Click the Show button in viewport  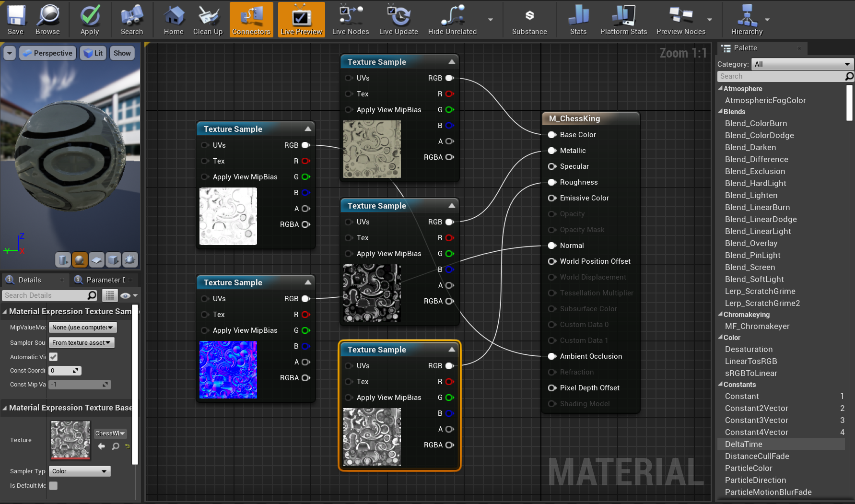122,53
